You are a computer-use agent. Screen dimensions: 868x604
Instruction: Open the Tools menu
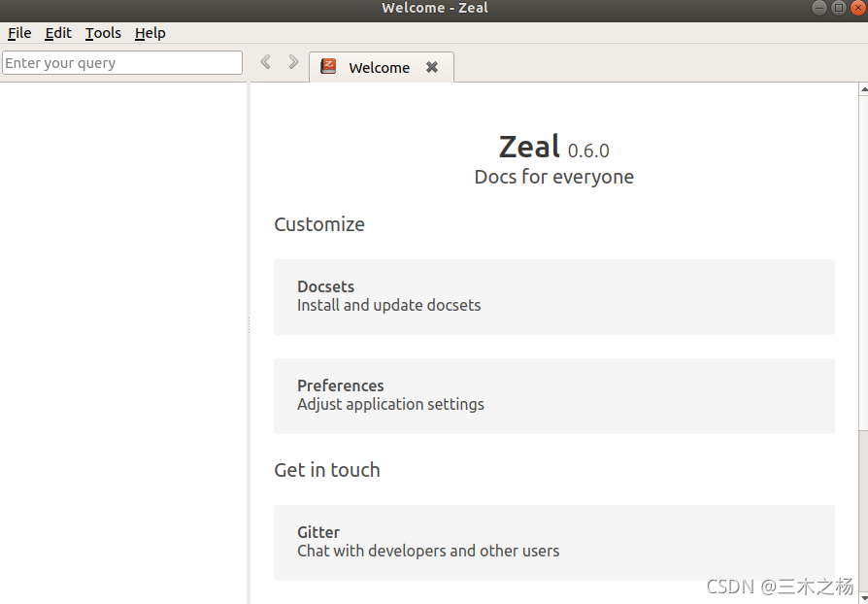point(103,33)
